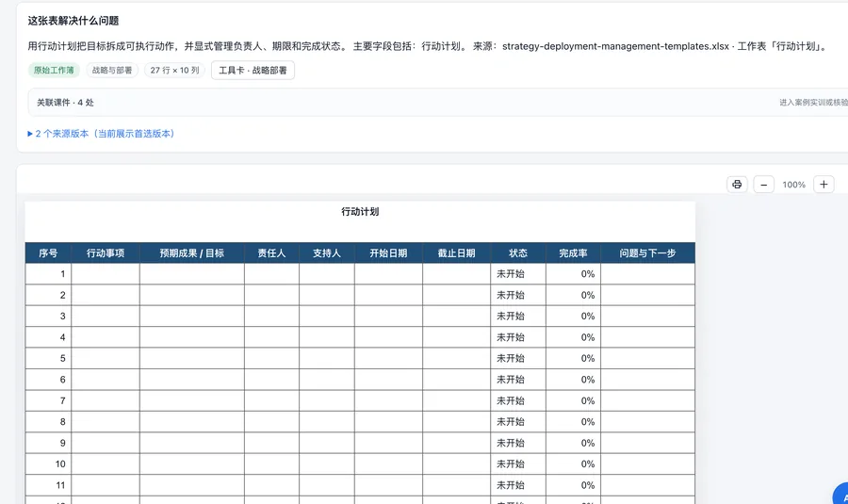This screenshot has width=848, height=504.
Task: Select the 行动事项 column header
Action: tap(106, 253)
